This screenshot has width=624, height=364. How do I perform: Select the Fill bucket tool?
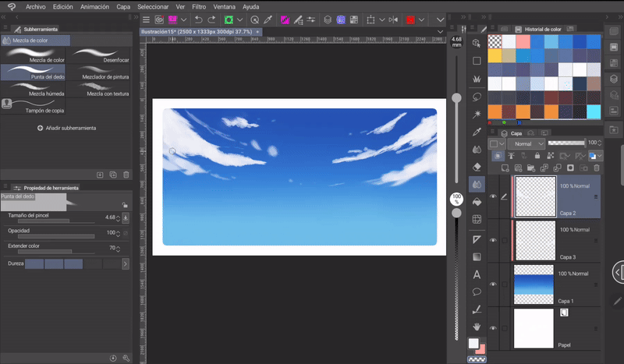[x=477, y=202]
